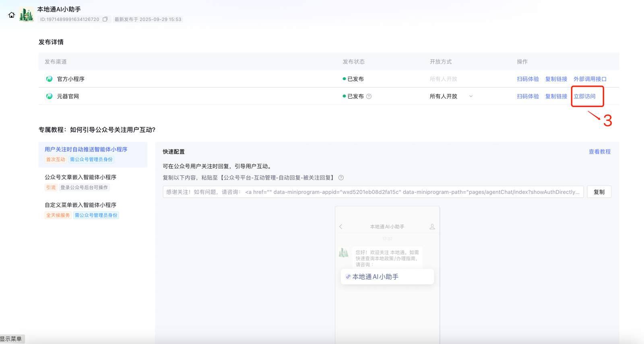The height and width of the screenshot is (344, 644).
Task: Copy the agent ID using copy icon
Action: [x=105, y=19]
